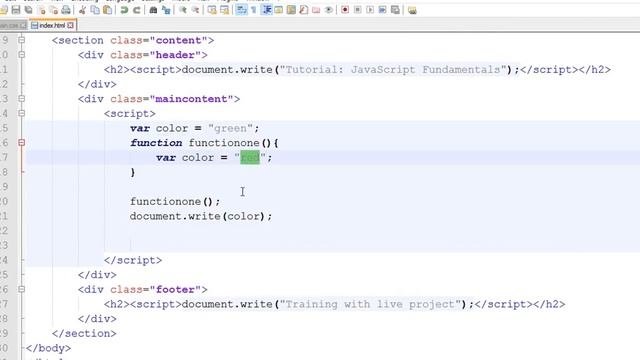Click the "green" string literal
640x360 pixels.
230,128
